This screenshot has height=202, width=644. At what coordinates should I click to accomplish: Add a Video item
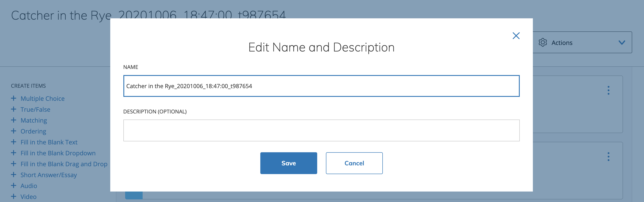(28, 197)
